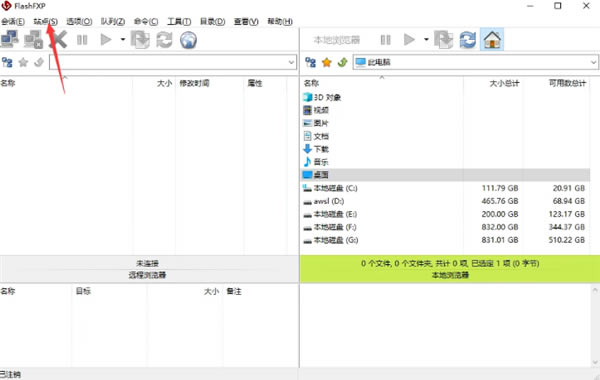Open the 帮助(H) menu

(280, 21)
